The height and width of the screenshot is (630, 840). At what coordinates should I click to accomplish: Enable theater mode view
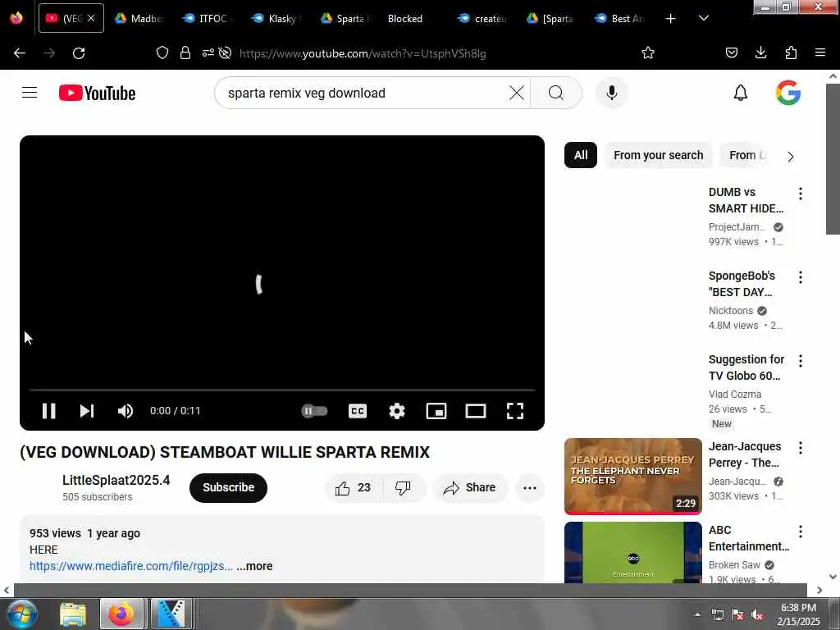click(476, 411)
